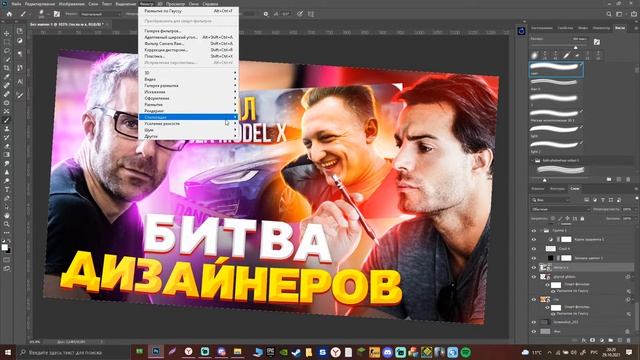Select the Move tool in the toolbar

coord(7,33)
